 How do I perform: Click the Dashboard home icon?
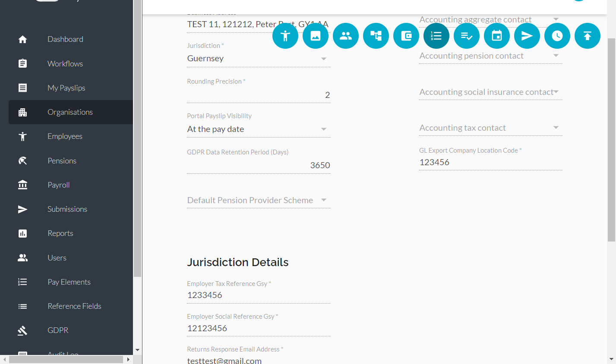23,39
